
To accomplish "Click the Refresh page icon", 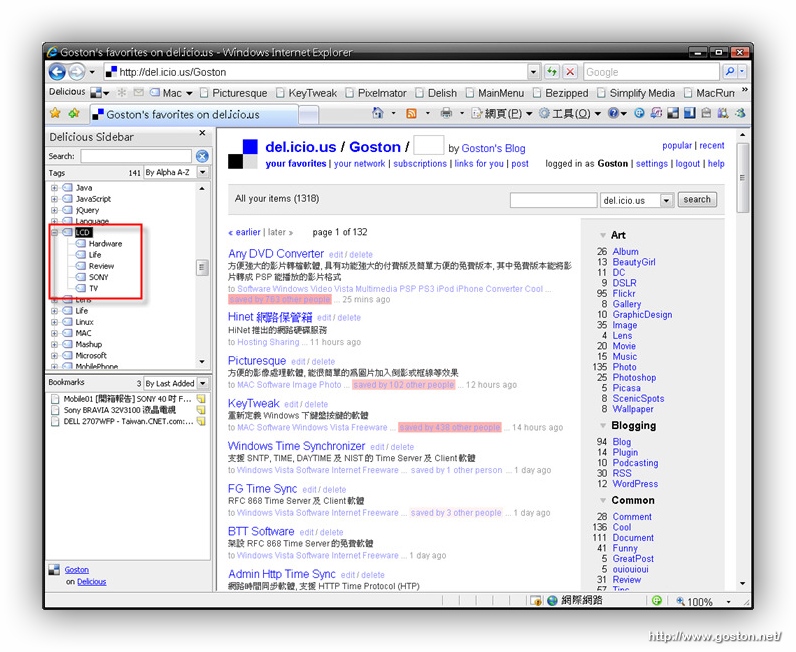I will [x=551, y=72].
